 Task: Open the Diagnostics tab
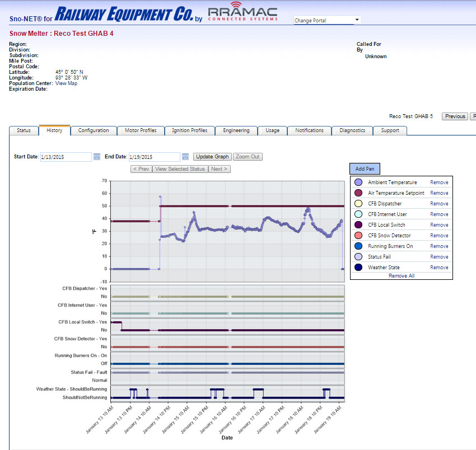[352, 130]
